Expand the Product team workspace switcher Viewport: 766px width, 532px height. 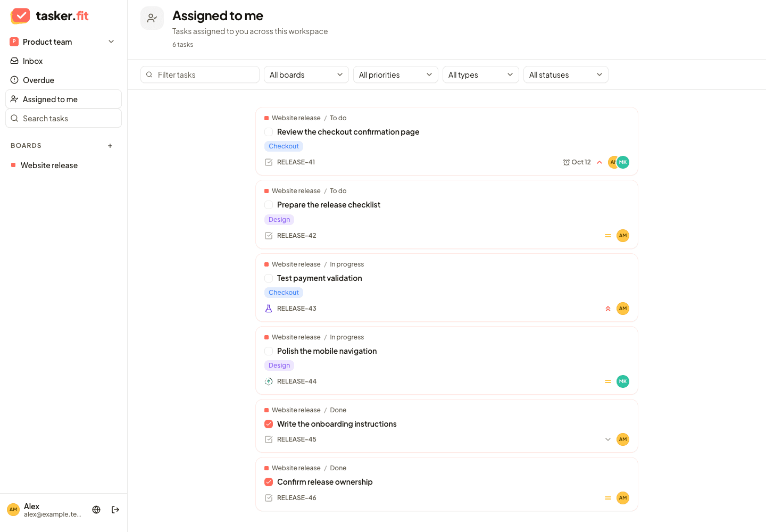click(63, 42)
